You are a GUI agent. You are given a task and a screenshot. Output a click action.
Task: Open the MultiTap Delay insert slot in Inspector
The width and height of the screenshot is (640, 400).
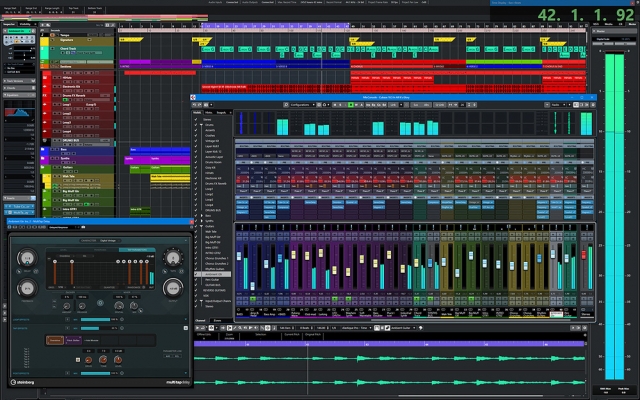pyautogui.click(x=19, y=213)
